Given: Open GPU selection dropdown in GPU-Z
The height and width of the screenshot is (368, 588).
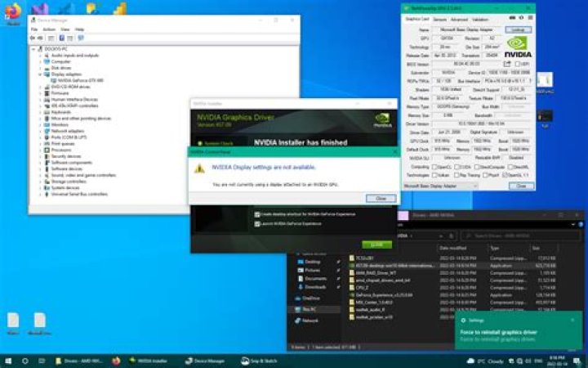Looking at the screenshot, I should click(440, 186).
